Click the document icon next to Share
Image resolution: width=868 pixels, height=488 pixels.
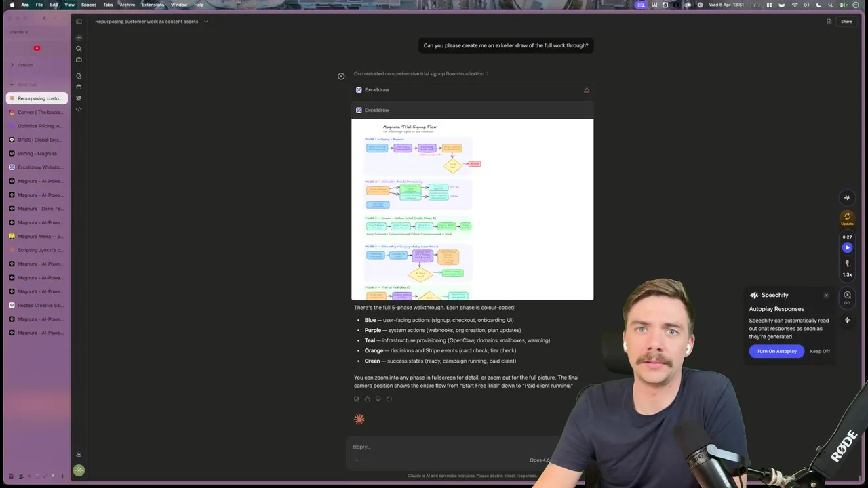829,22
